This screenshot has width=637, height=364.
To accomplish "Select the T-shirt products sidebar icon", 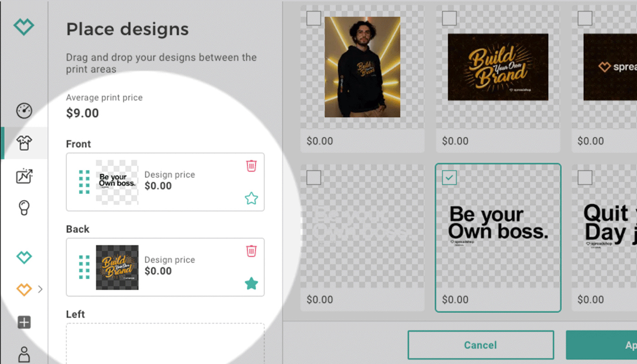I will pos(24,143).
